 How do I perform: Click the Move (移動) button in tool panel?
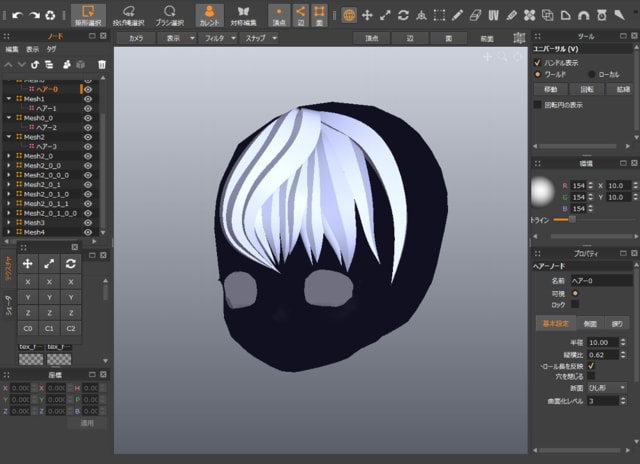pos(551,89)
